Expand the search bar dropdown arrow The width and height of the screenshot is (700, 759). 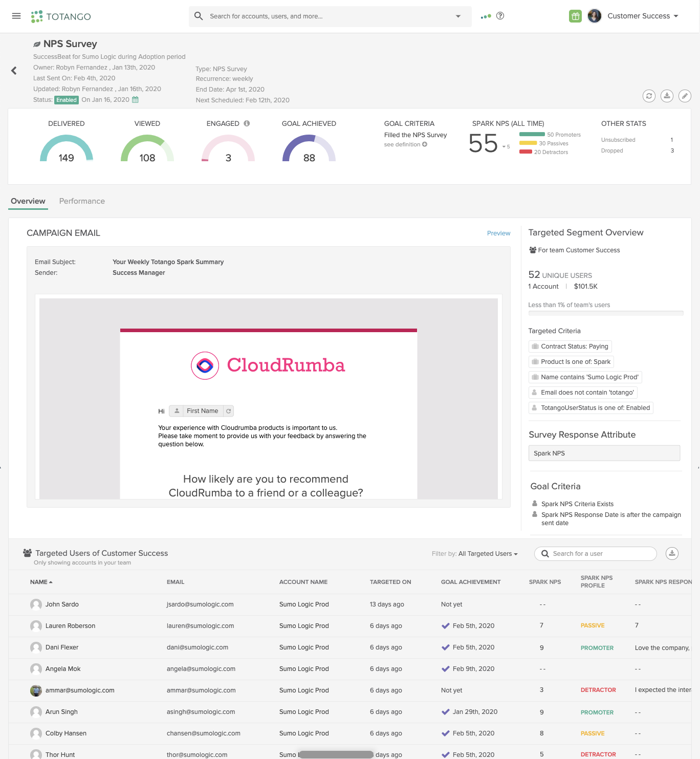458,16
